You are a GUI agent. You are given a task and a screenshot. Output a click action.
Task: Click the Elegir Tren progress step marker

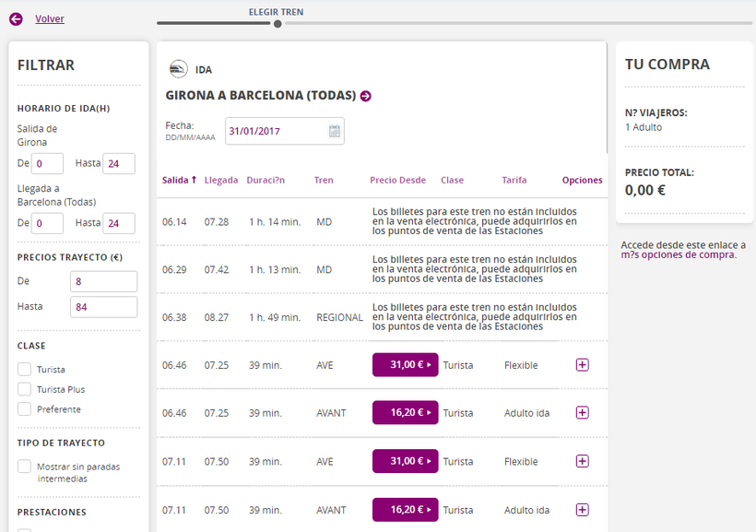(x=278, y=24)
